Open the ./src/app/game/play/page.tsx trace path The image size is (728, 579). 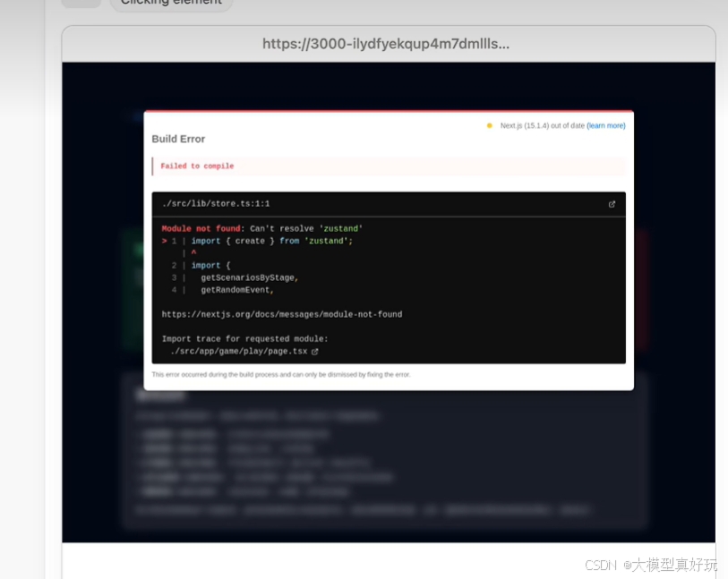click(x=239, y=351)
